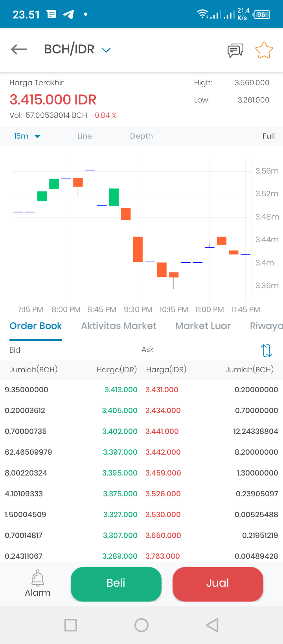283x644 pixels.
Task: Switch chart to Line view
Action: (85, 136)
